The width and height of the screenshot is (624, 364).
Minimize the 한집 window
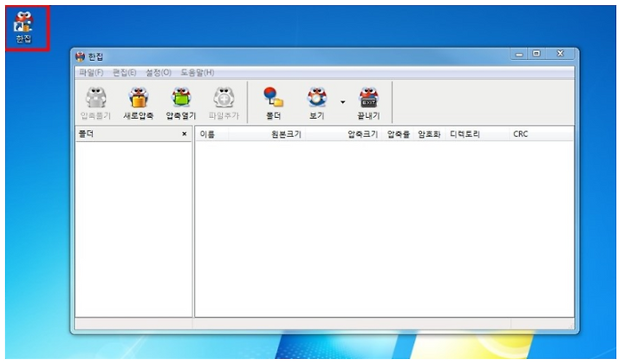pyautogui.click(x=519, y=54)
